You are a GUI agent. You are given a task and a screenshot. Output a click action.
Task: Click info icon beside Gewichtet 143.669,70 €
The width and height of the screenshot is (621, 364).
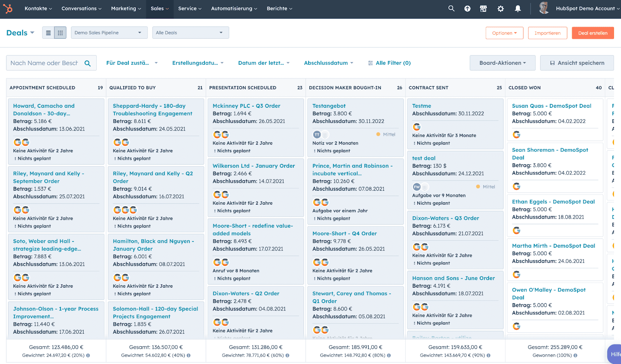coord(489,355)
